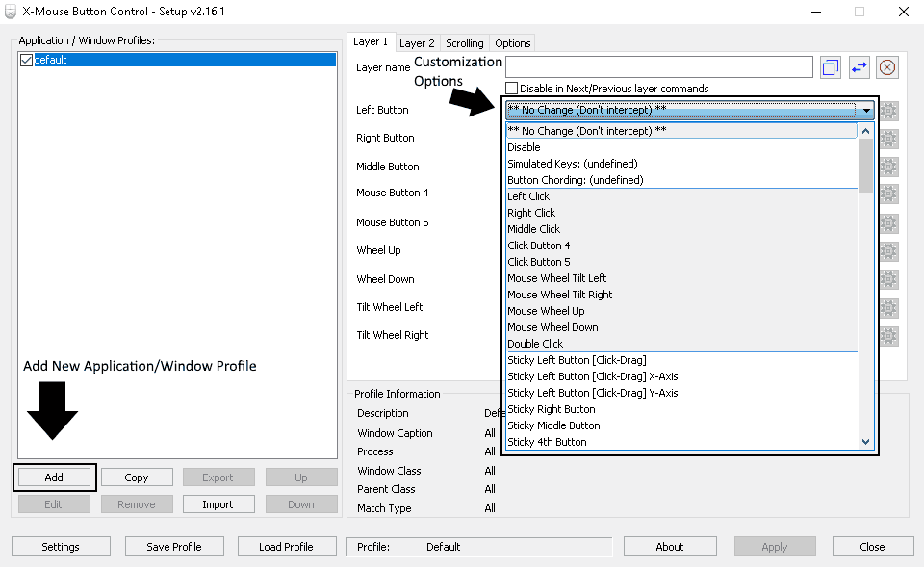
Task: Select Sticky 4th Button option
Action: pyautogui.click(x=681, y=442)
